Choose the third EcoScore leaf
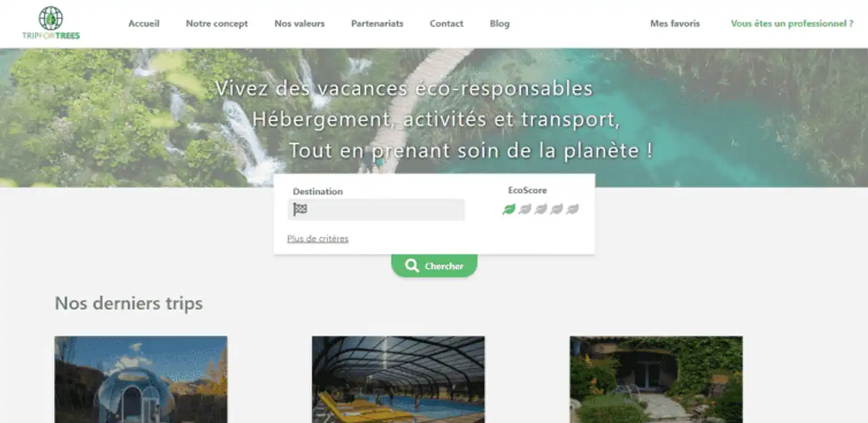The image size is (868, 423). coord(540,209)
